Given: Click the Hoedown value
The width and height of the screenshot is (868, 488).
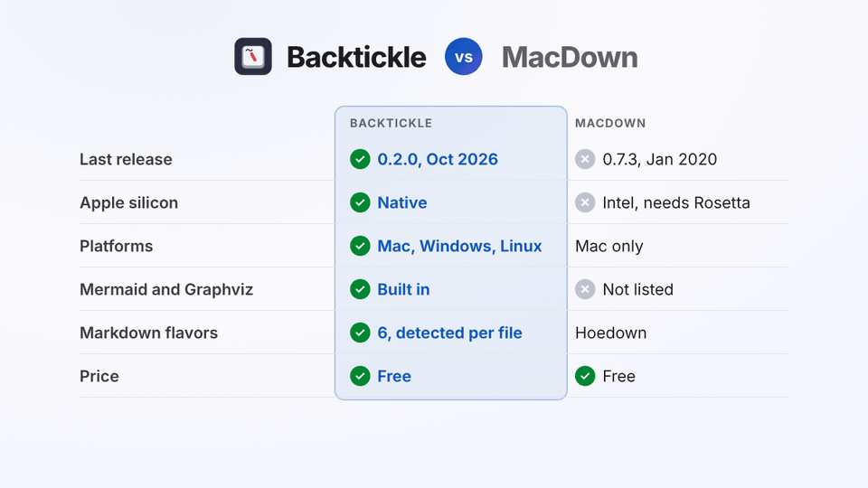Looking at the screenshot, I should pyautogui.click(x=610, y=333).
